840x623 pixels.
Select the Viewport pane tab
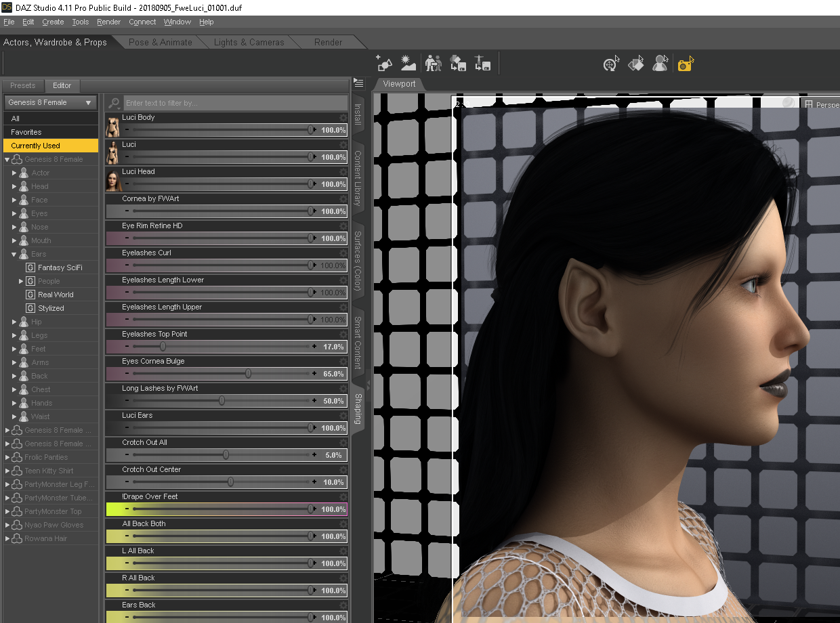[399, 84]
